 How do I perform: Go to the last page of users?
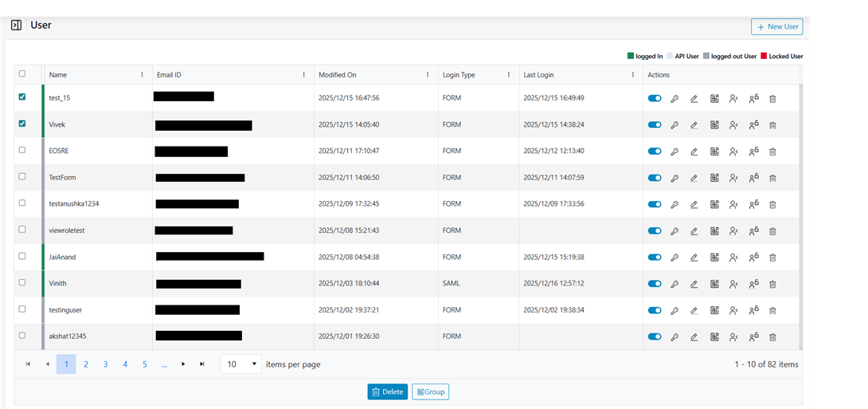tap(202, 364)
